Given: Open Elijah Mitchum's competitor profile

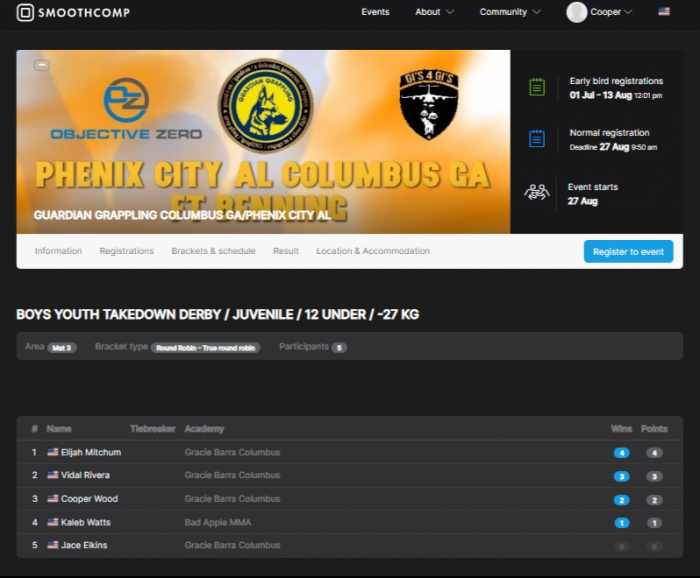Looking at the screenshot, I should [x=90, y=452].
